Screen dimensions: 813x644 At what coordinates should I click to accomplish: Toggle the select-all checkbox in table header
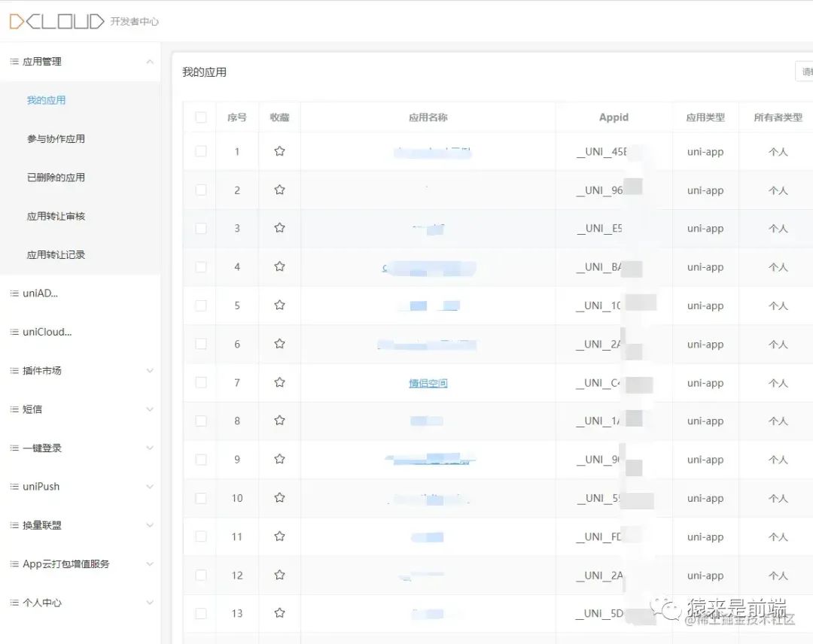201,117
